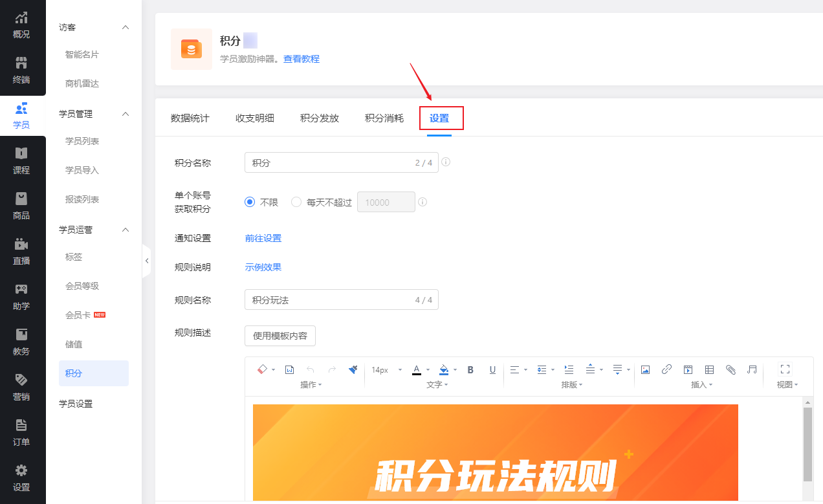Click the 前往设置 notification link
823x504 pixels.
click(263, 238)
